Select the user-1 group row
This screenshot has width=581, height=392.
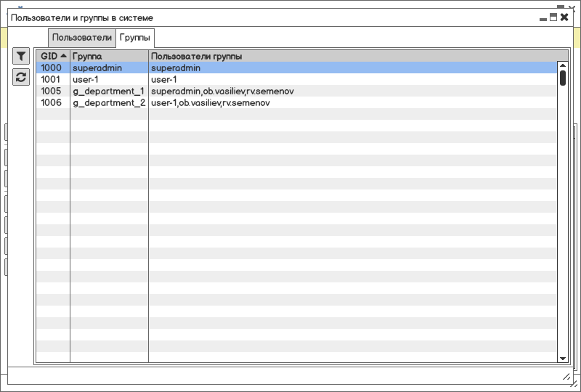point(296,79)
